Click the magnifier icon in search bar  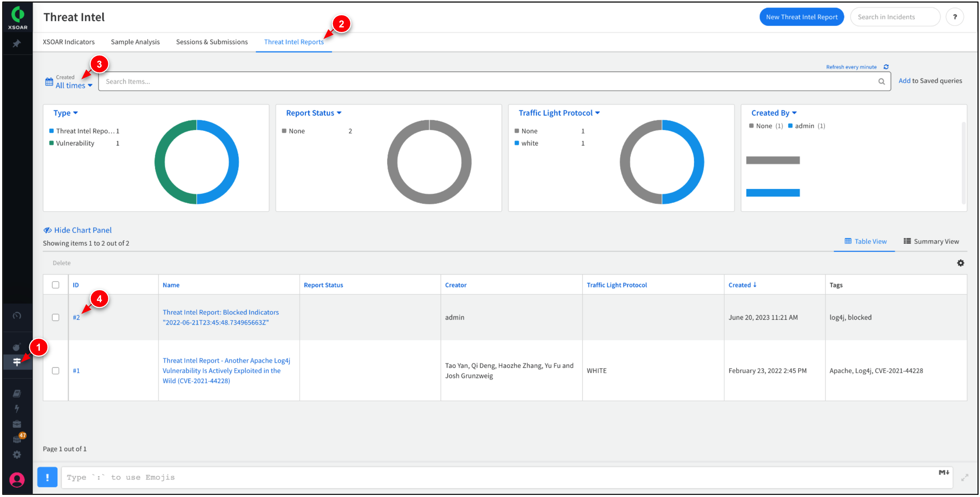[881, 82]
